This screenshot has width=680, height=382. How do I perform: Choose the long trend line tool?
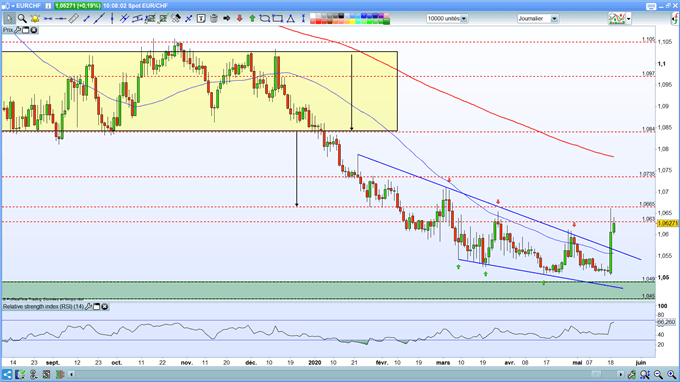(99, 19)
